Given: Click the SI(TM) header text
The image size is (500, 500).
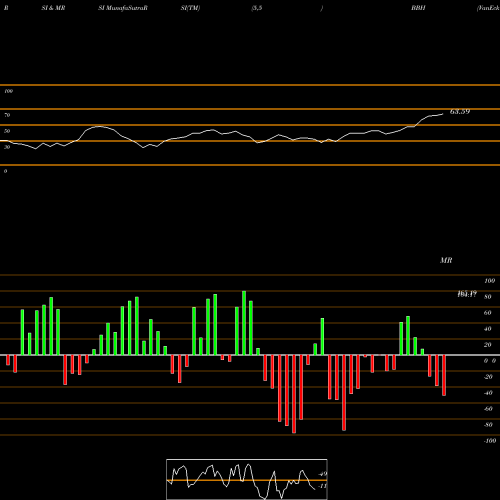Looking at the screenshot, I should pos(190,8).
